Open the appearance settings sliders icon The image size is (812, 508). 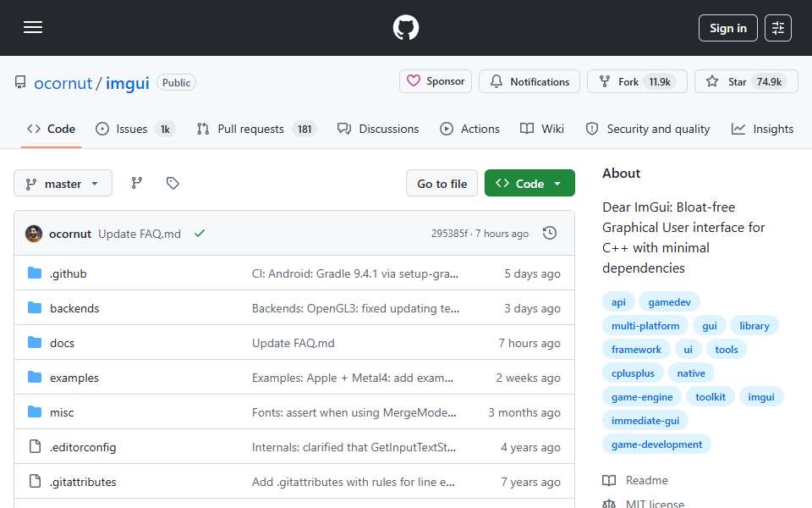tap(778, 28)
